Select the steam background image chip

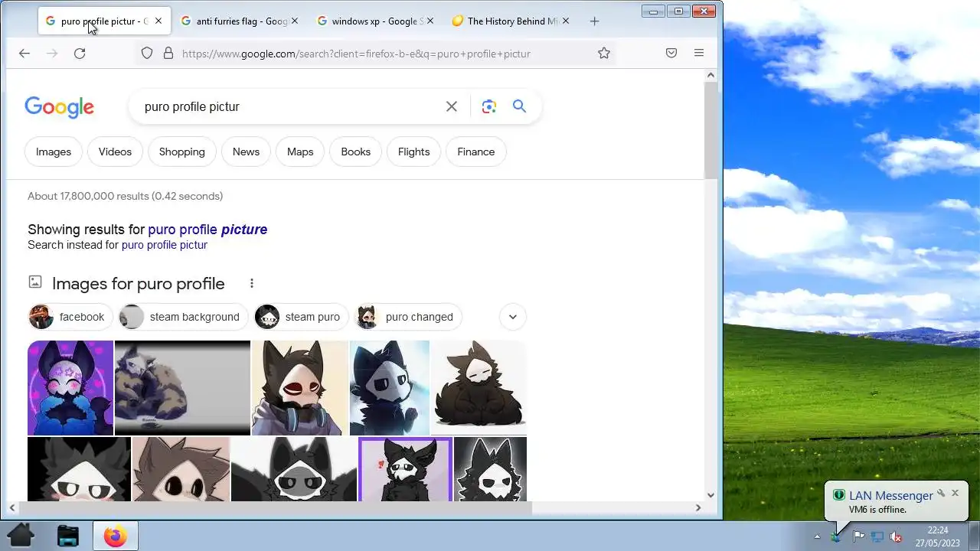tap(183, 317)
